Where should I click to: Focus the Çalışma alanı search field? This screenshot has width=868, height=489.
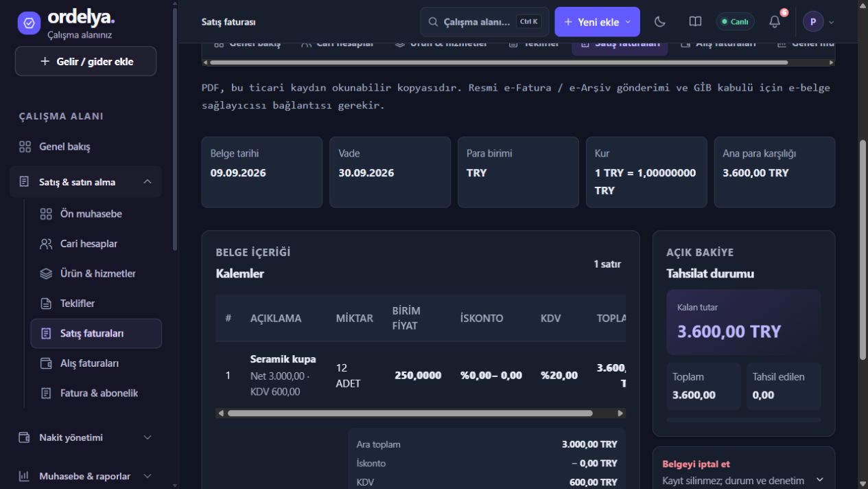click(484, 22)
